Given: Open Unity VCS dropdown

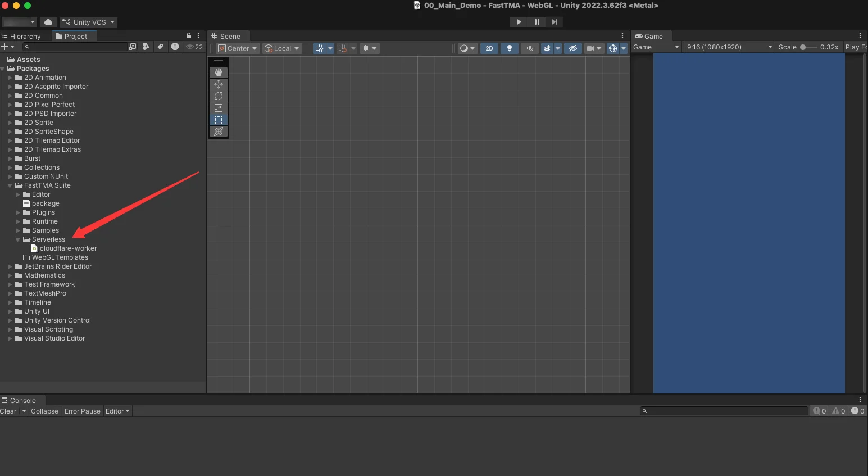Looking at the screenshot, I should 89,22.
